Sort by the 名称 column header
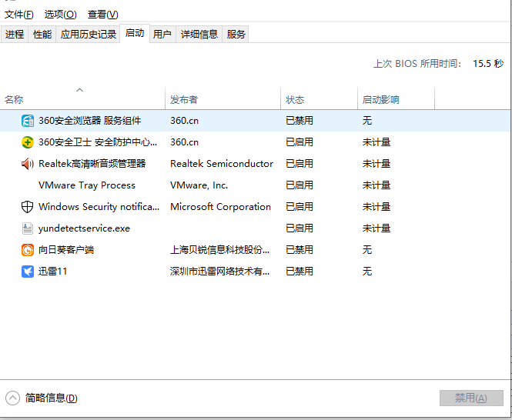The width and height of the screenshot is (512, 420). coord(82,99)
